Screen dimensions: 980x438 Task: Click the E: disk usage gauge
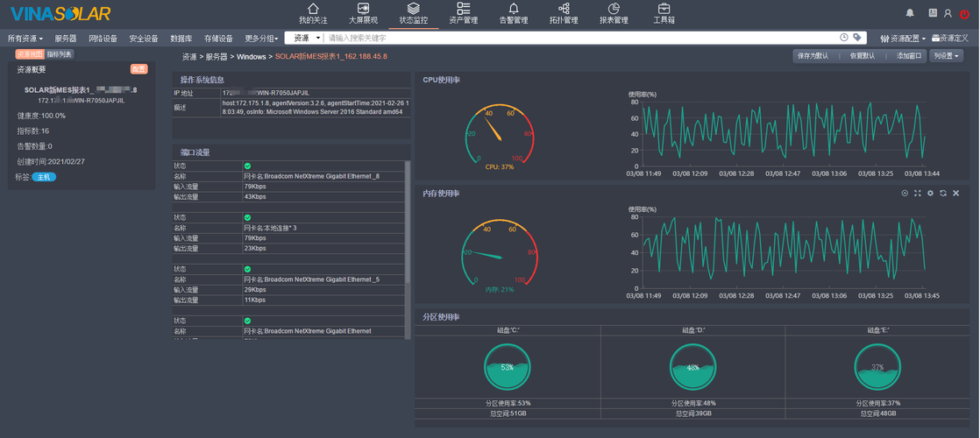878,367
